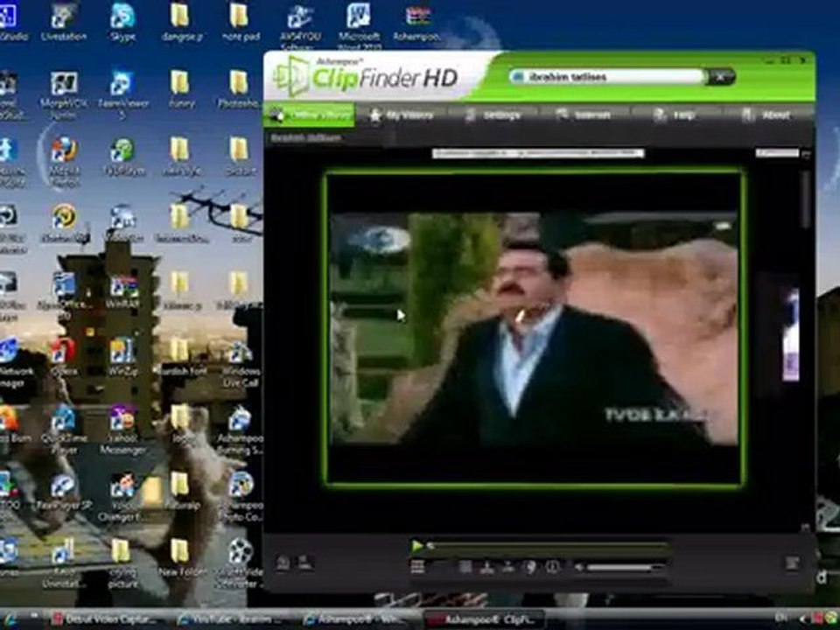Image resolution: width=840 pixels, height=630 pixels.
Task: Open the Livestation desktop icon
Action: click(x=64, y=22)
